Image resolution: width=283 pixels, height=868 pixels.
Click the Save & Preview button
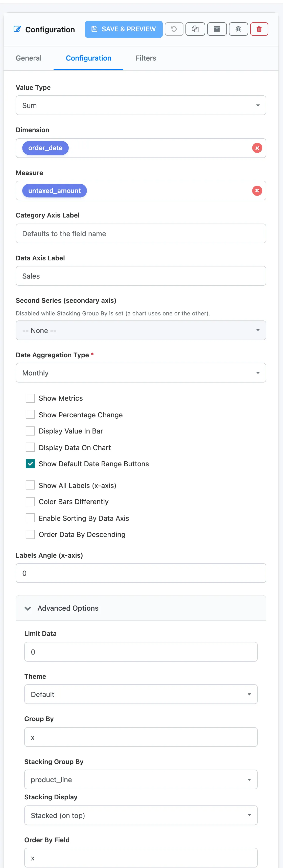[x=124, y=29]
